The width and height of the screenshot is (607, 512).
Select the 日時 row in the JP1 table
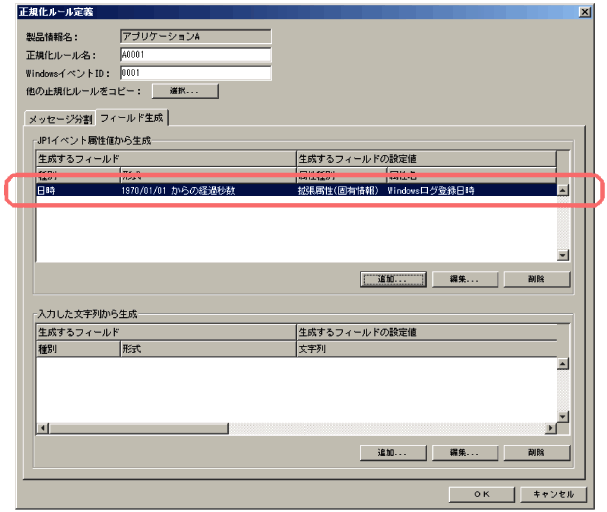coord(296,190)
